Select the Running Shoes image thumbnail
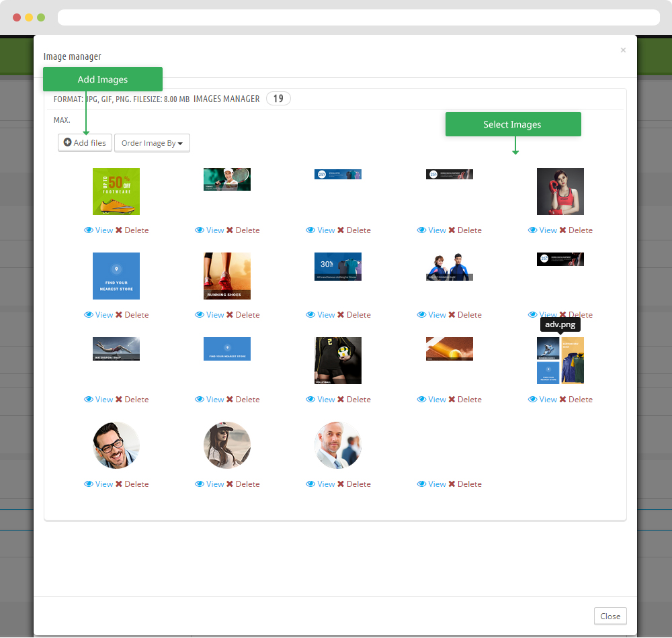Image resolution: width=672 pixels, height=638 pixels. pos(227,276)
